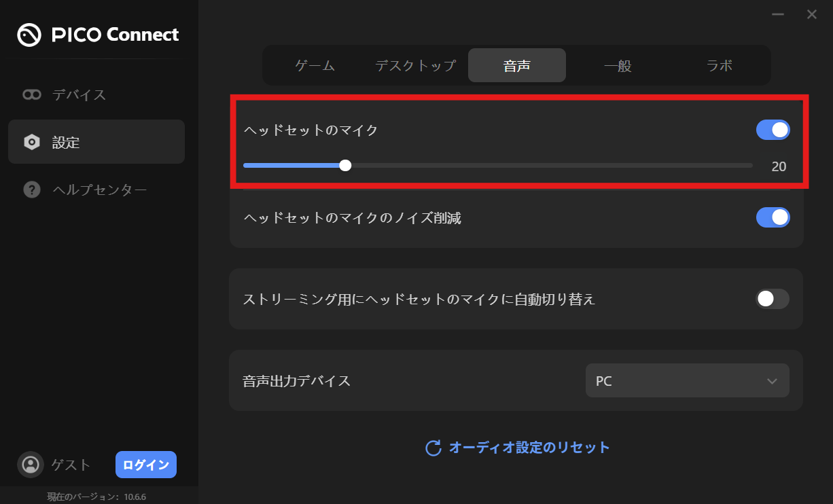Close the PICO Connect window
This screenshot has height=504, width=833.
click(811, 14)
